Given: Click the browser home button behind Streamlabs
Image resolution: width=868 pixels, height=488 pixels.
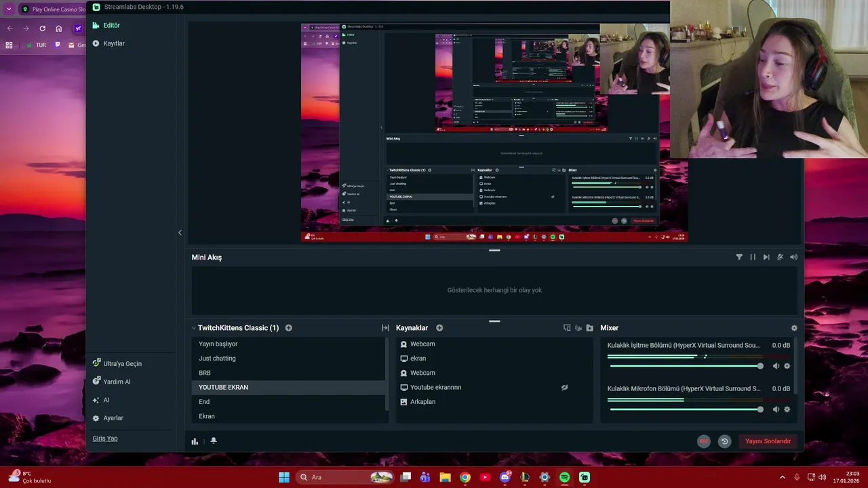Looking at the screenshot, I should tap(58, 28).
